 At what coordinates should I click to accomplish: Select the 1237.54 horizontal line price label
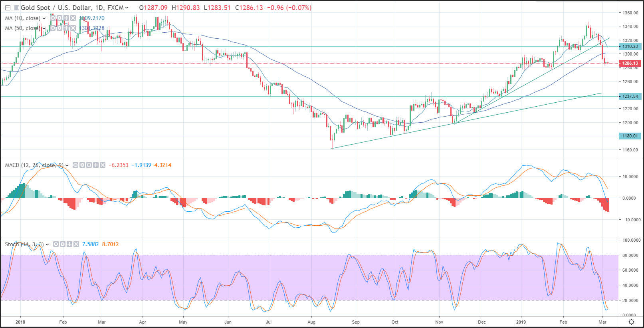[630, 96]
